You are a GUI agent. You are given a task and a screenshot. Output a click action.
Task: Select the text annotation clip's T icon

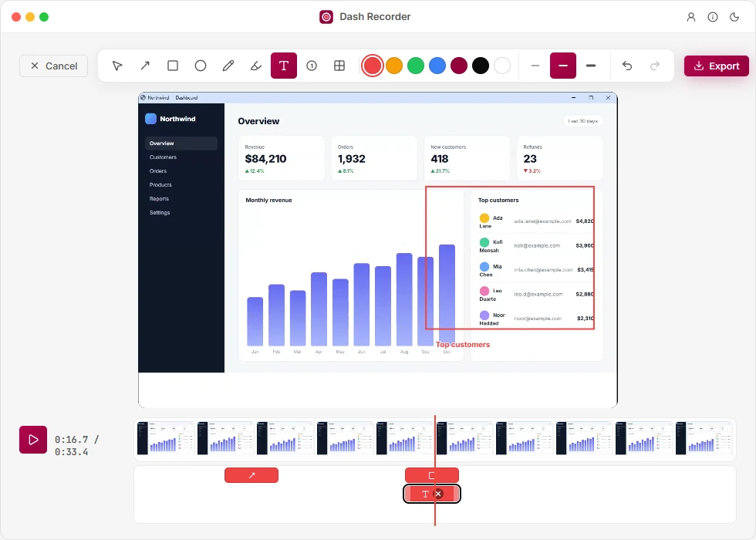pos(425,494)
